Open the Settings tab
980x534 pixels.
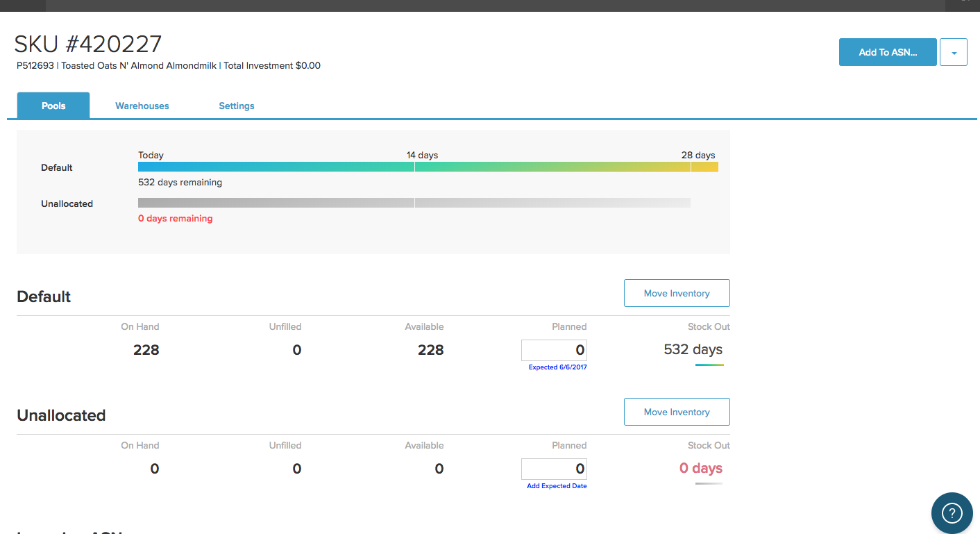coord(237,106)
